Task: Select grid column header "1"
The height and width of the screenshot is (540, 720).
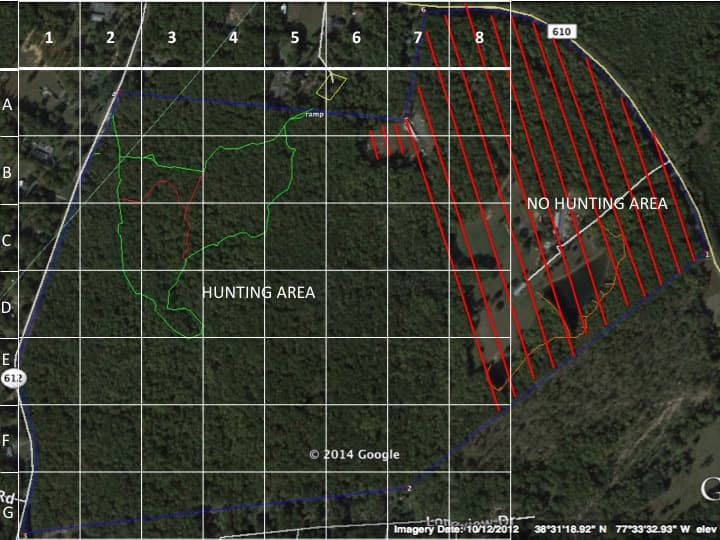Action: 49,38
